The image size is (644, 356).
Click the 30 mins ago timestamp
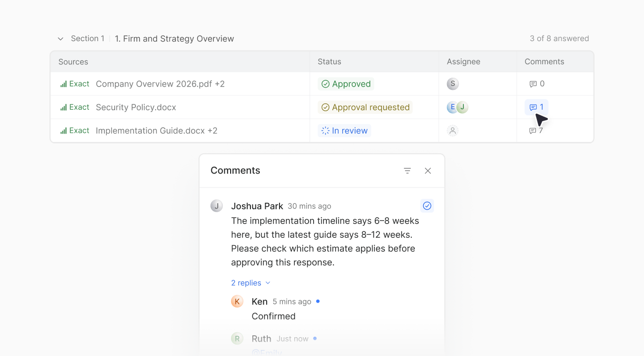[310, 206]
